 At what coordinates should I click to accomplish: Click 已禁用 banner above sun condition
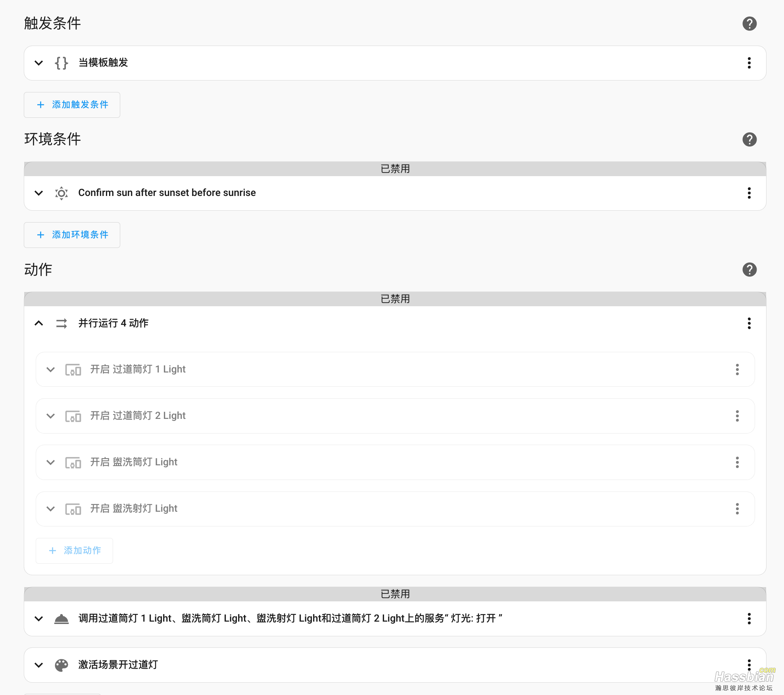395,169
